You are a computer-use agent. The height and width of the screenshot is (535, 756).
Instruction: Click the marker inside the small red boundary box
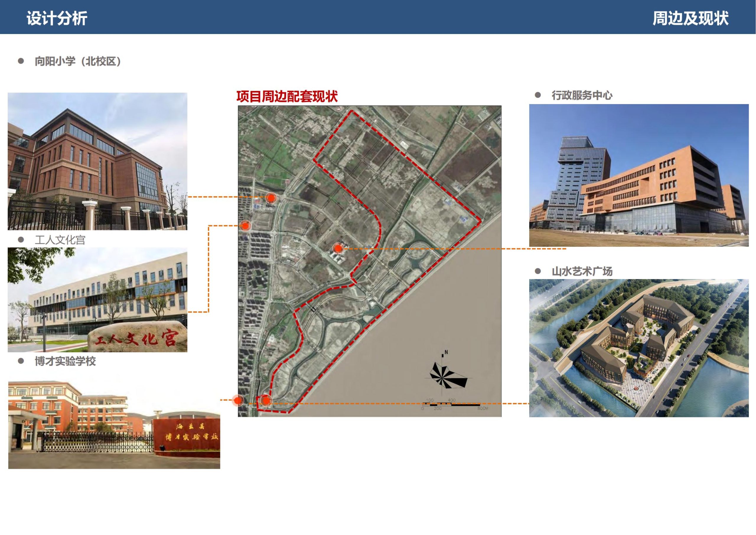pos(266,401)
